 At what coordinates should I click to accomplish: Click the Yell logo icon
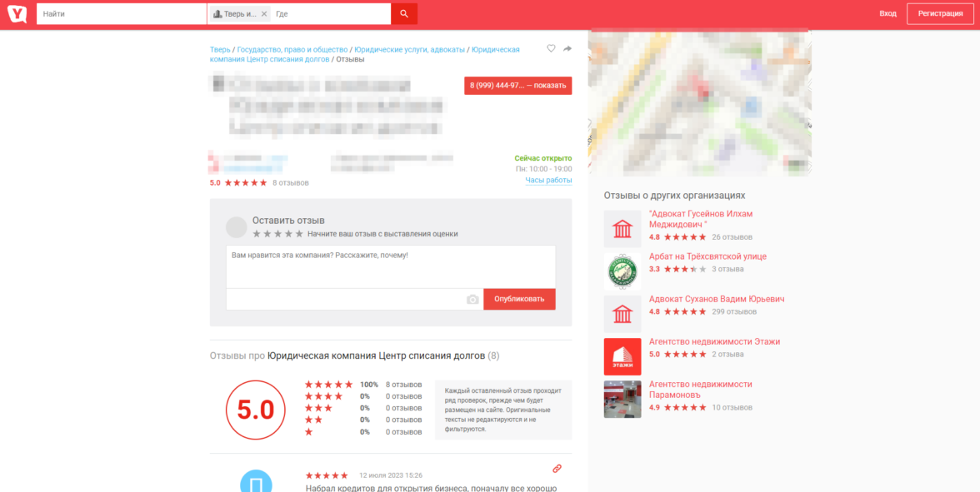(17, 13)
